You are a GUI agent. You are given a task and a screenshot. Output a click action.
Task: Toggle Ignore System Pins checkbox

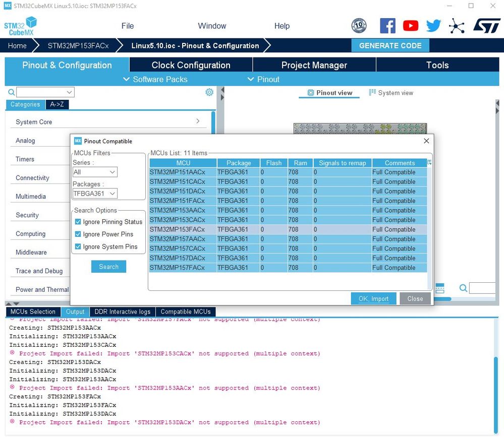(x=78, y=246)
